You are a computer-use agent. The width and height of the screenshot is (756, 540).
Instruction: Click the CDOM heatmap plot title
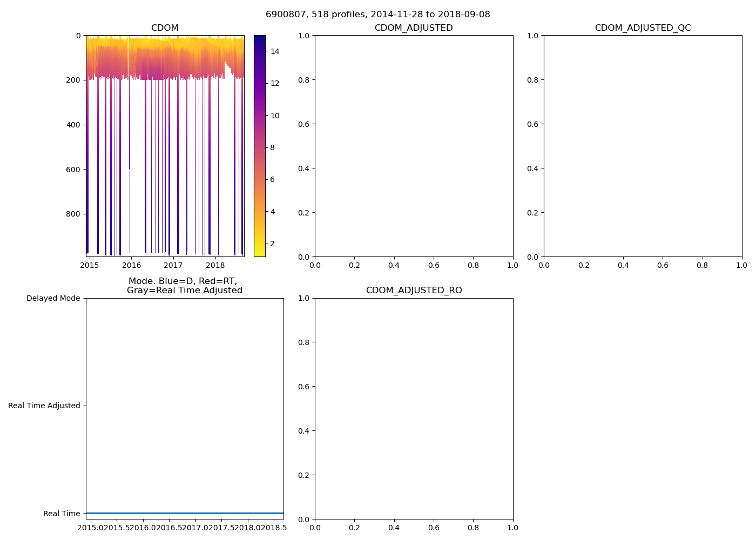[165, 28]
